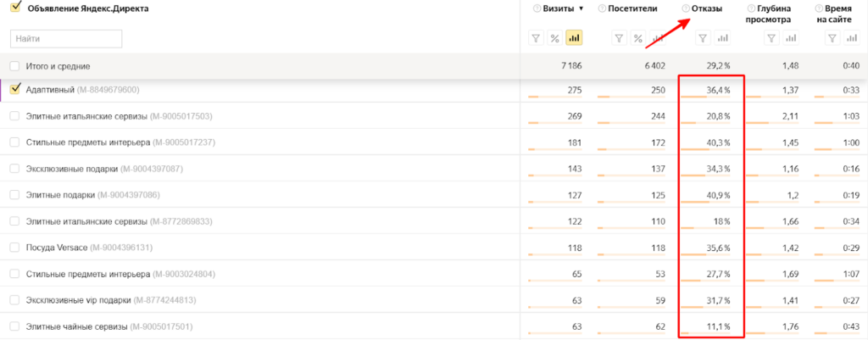The width and height of the screenshot is (868, 340).
Task: Uncheck the Адаптивный row checkbox
Action: (14, 89)
